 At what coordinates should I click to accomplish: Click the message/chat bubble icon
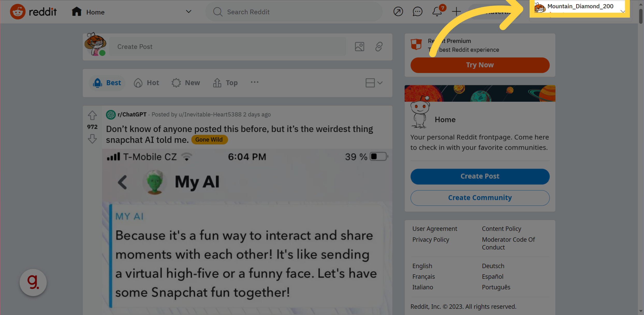pyautogui.click(x=418, y=11)
